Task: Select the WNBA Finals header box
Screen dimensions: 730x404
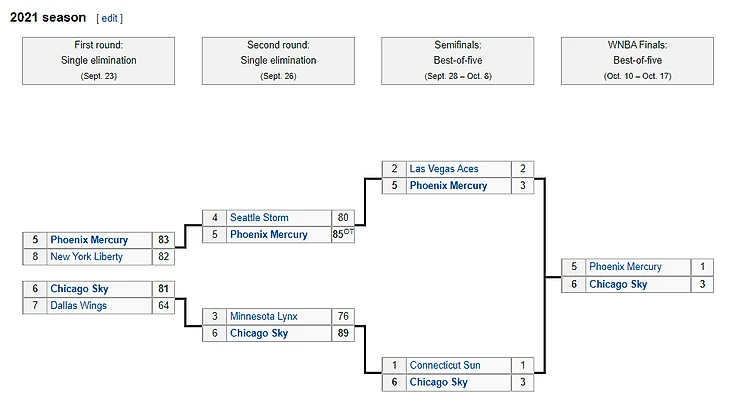Action: 637,60
